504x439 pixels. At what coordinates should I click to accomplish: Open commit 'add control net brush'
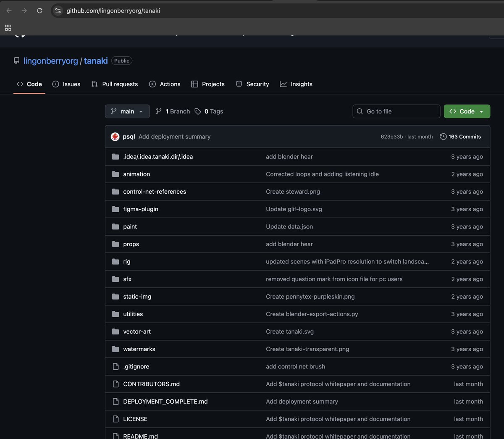coord(295,366)
